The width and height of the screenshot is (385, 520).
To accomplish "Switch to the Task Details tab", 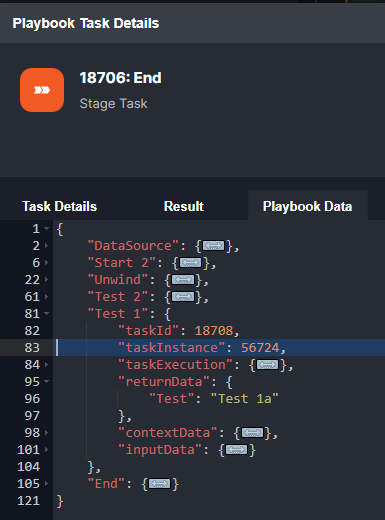I will click(60, 206).
